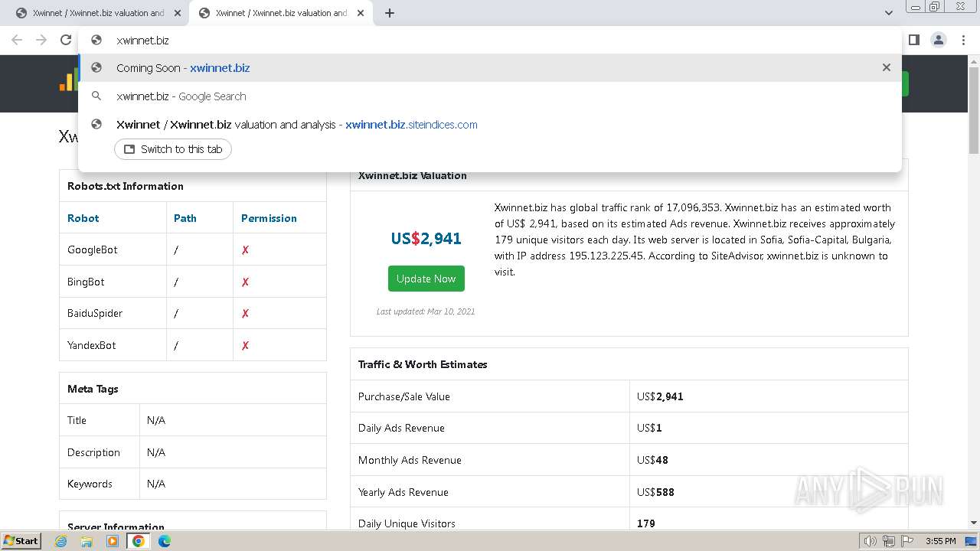This screenshot has width=980, height=551.
Task: Click the Purchase/Sale Value row
Action: 629,396
